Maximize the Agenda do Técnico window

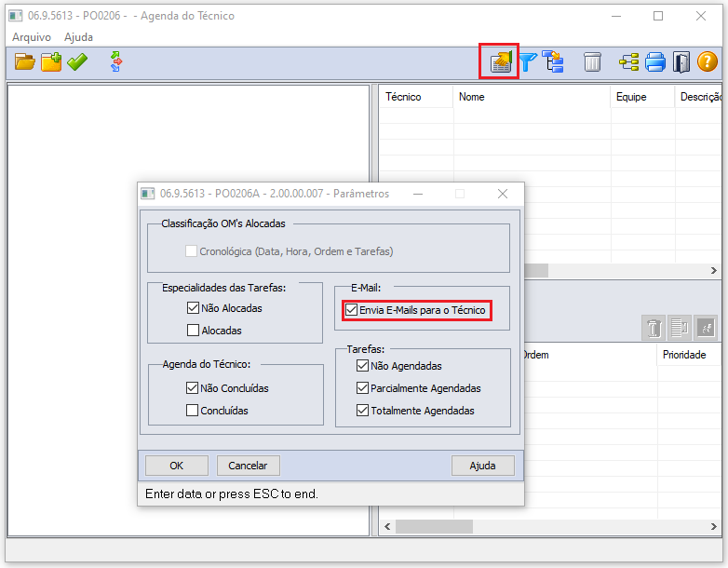pos(658,16)
